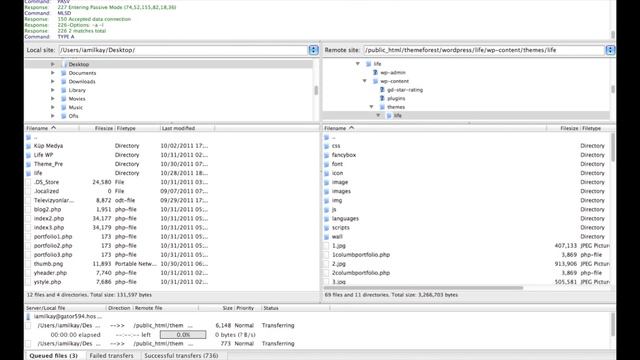
Task: Click the transfer queue vertical scrollbar
Action: click(x=612, y=325)
